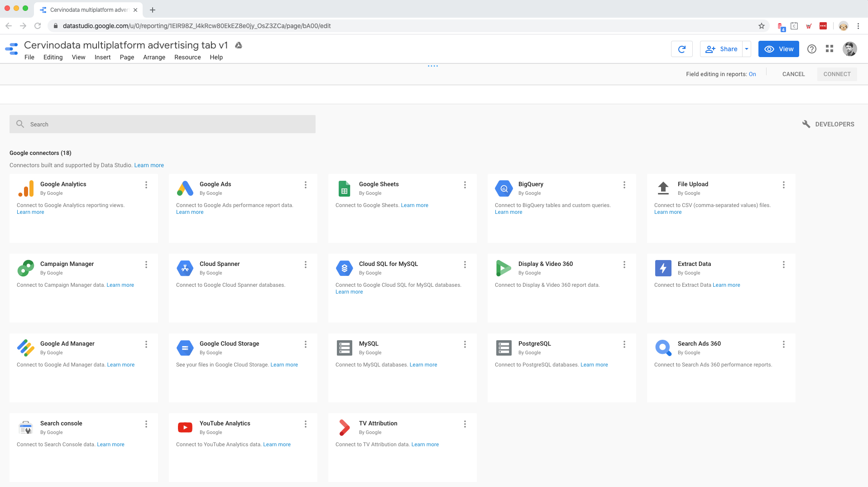Viewport: 868px width, 487px height.
Task: Open more options for TV Attribution
Action: (465, 424)
